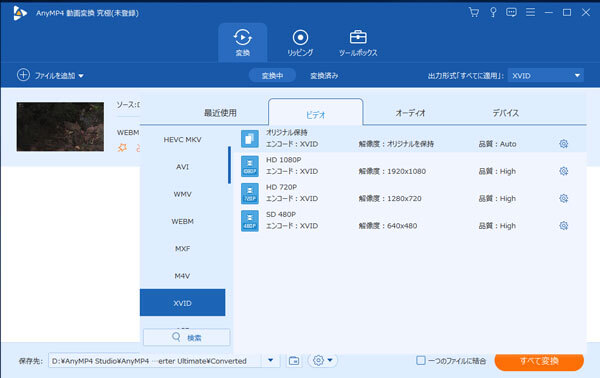
Task: Select MXF format in list
Action: tap(183, 249)
